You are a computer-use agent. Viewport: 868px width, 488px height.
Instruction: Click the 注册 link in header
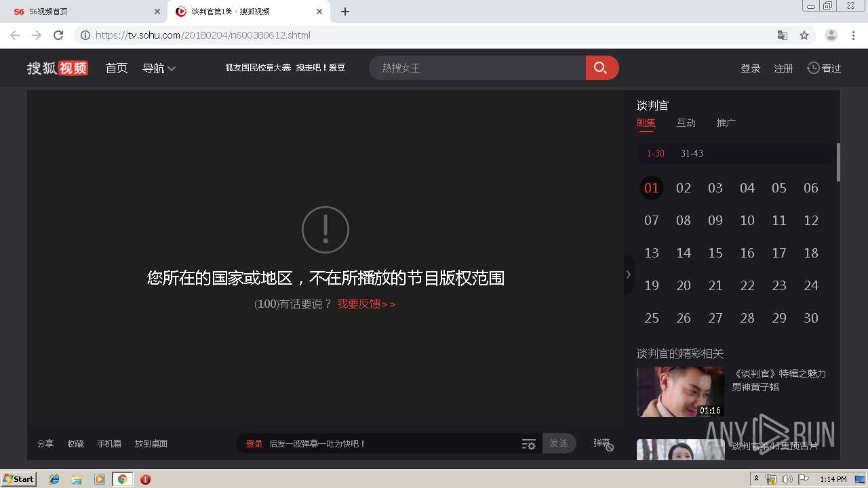pyautogui.click(x=783, y=68)
